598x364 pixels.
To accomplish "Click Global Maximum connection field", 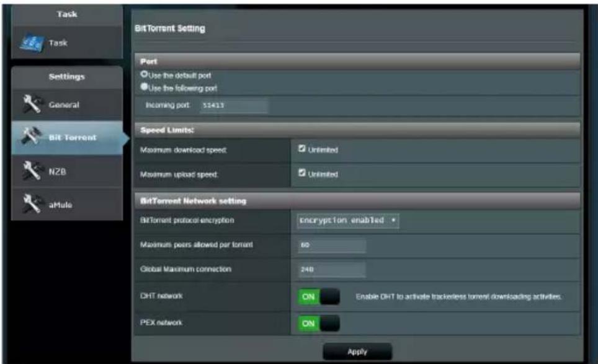I will tap(331, 270).
